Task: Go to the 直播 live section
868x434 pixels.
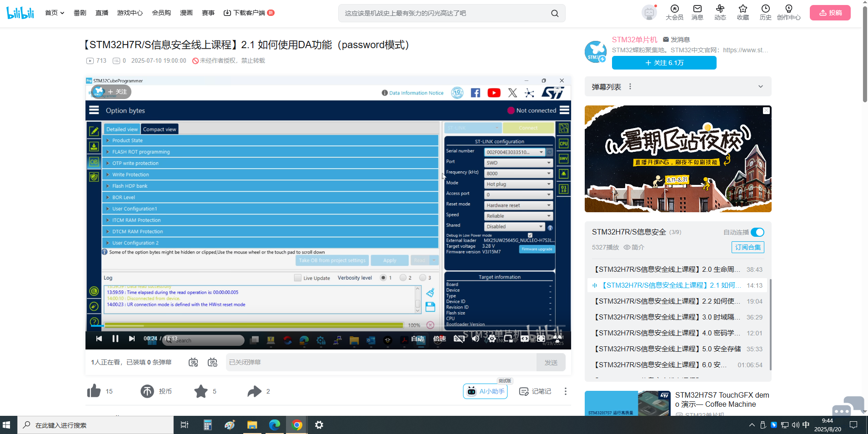Action: pyautogui.click(x=102, y=13)
